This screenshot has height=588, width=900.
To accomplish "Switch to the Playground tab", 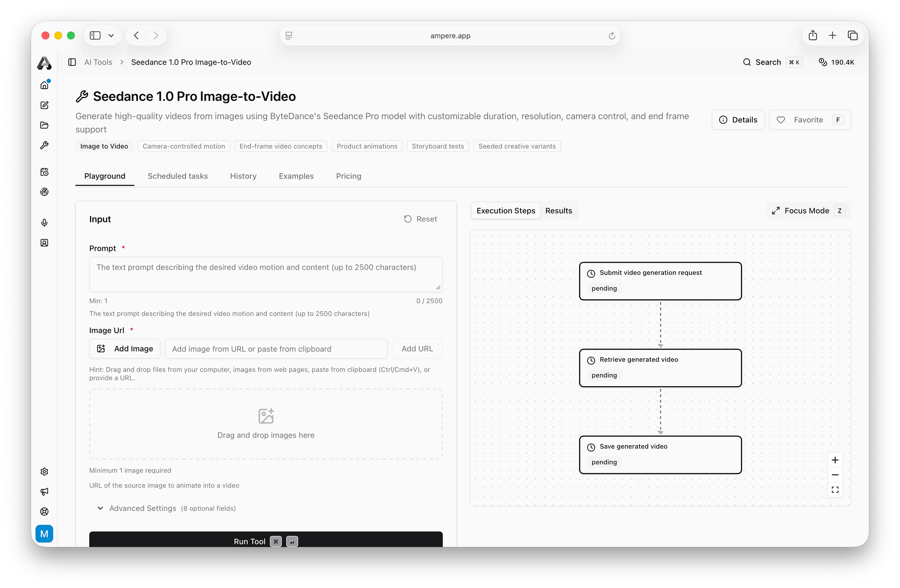I will [105, 176].
